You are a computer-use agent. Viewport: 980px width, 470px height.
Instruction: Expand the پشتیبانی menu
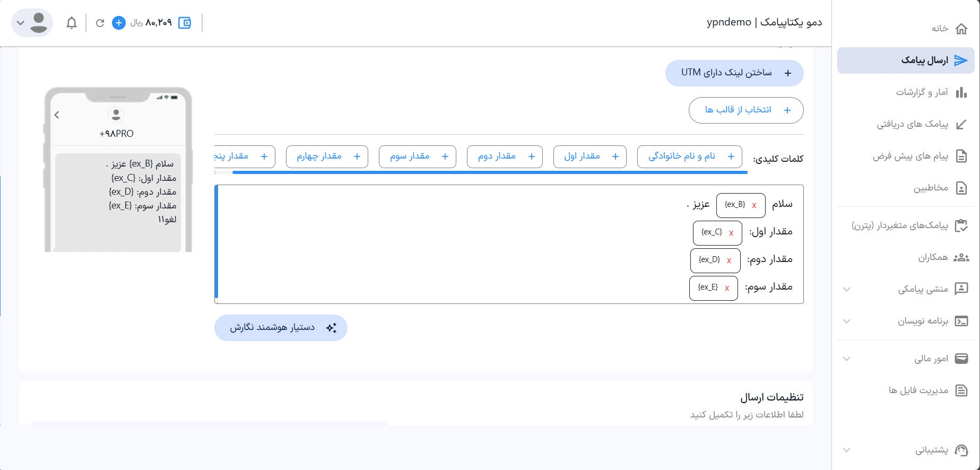(x=847, y=450)
